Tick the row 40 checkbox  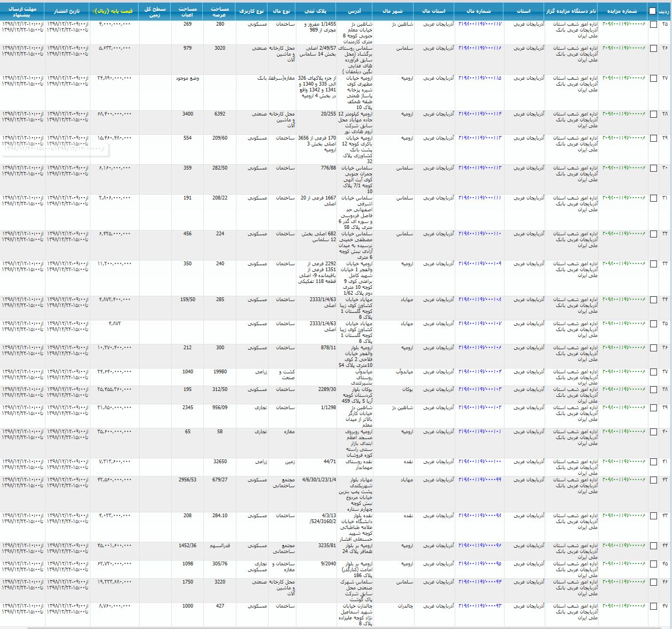click(653, 432)
